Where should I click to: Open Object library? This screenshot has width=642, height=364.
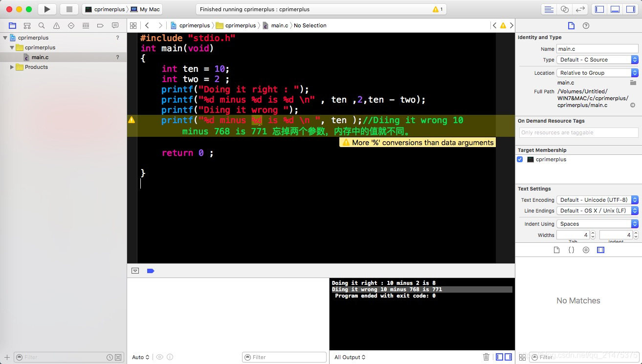tap(586, 250)
